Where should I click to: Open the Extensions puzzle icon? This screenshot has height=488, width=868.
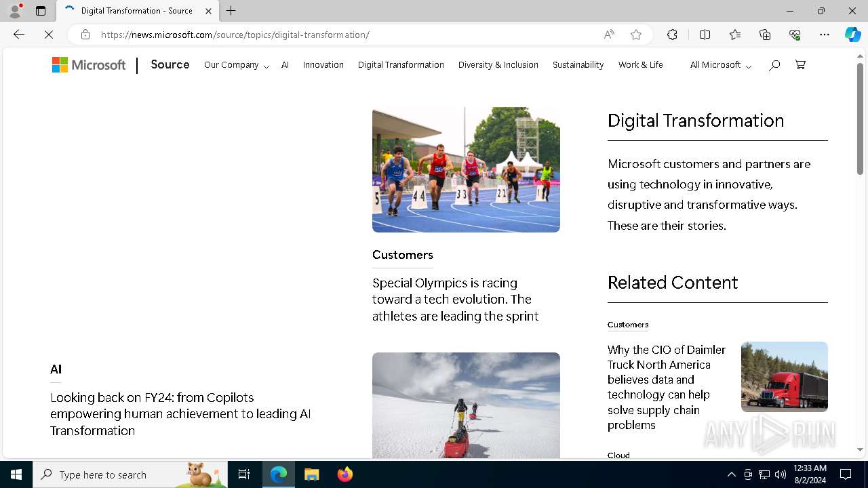pyautogui.click(x=672, y=35)
